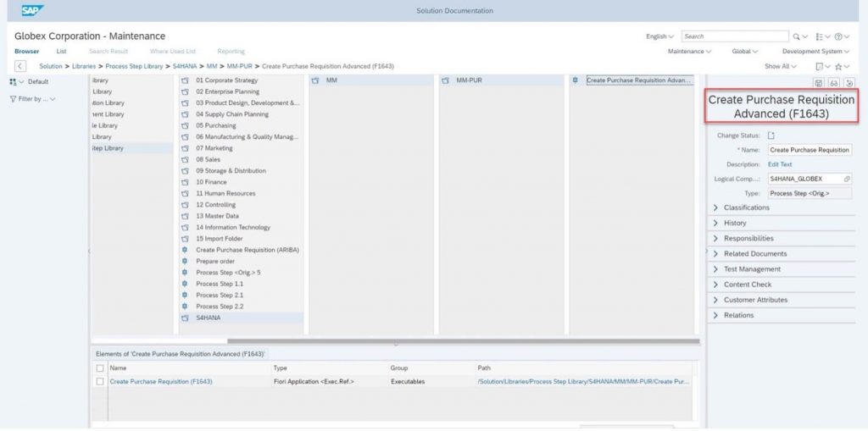Click the horizontal scrollbar under the browser columns
This screenshot has height=431, width=868.
pyautogui.click(x=464, y=341)
